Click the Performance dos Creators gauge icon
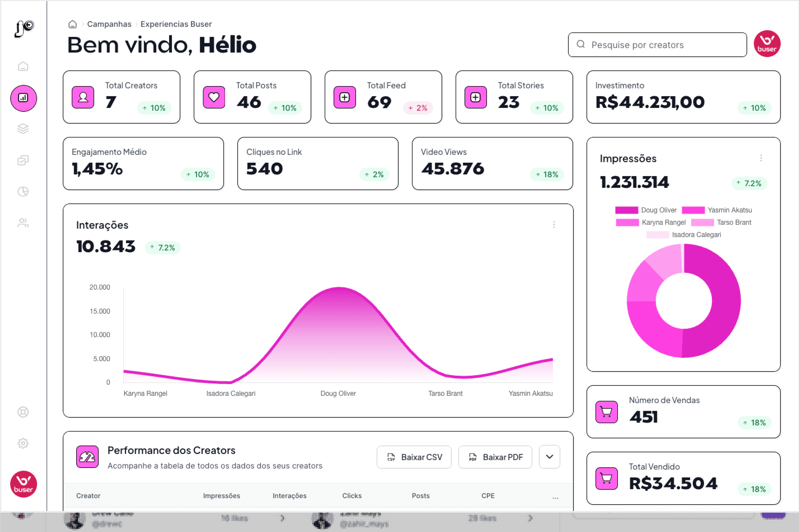Image resolution: width=799 pixels, height=532 pixels. (87, 457)
